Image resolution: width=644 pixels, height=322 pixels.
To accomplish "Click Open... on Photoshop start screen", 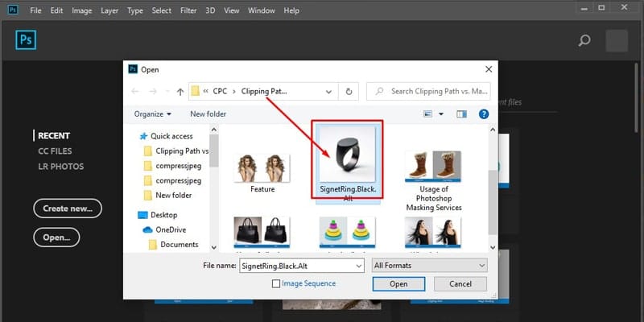I will point(56,237).
